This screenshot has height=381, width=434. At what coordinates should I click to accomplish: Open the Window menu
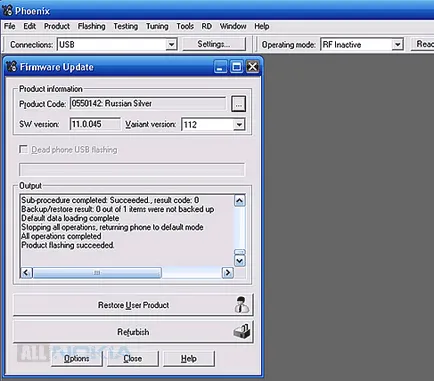233,26
